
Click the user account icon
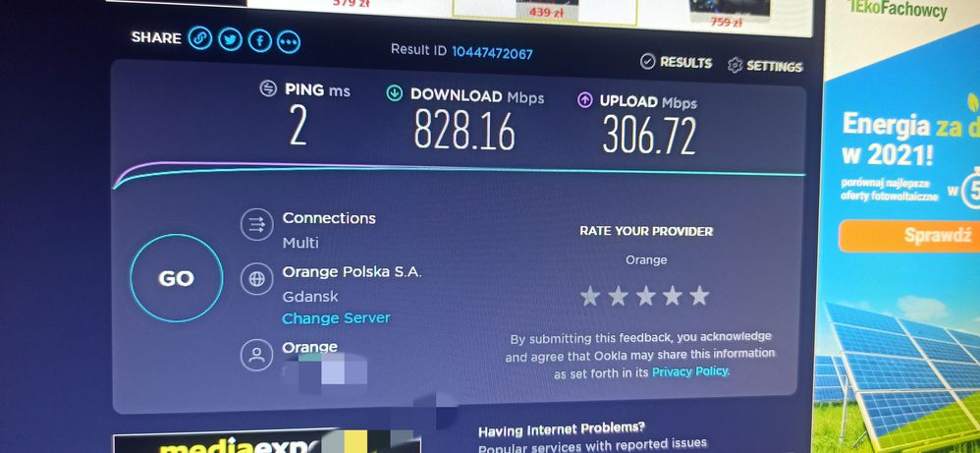(257, 356)
